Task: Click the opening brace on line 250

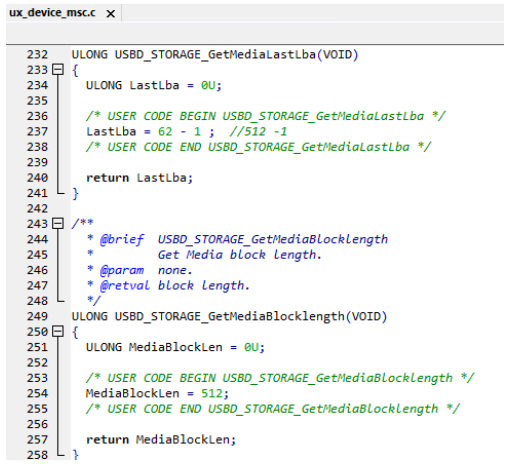Action: click(75, 332)
